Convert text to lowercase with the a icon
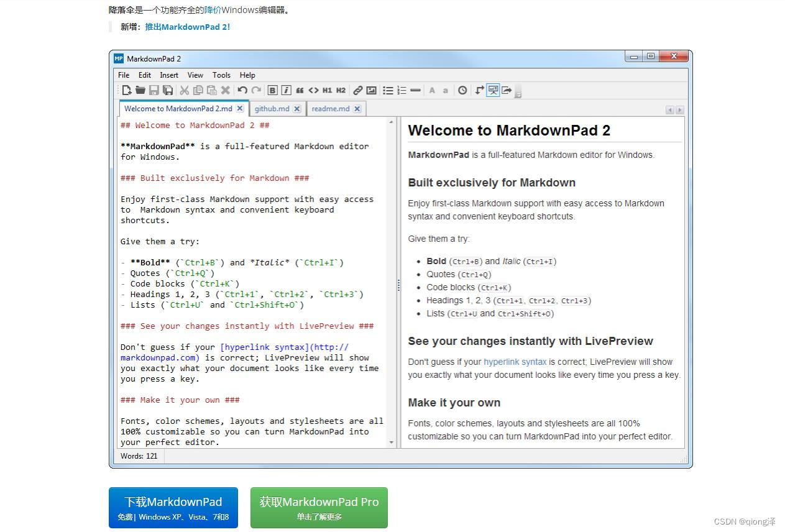785x532 pixels. pyautogui.click(x=445, y=90)
